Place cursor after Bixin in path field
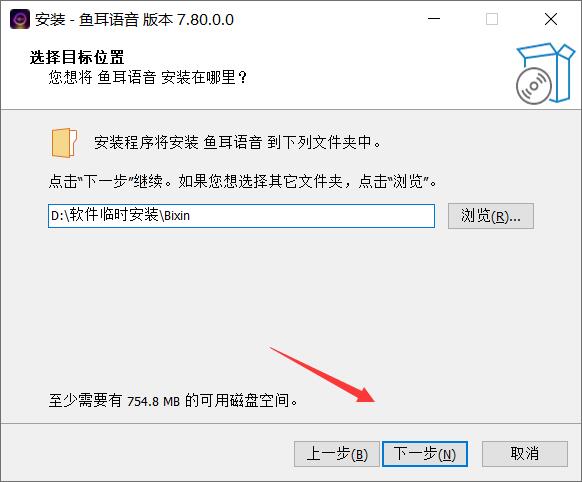This screenshot has height=482, width=582. [x=191, y=216]
